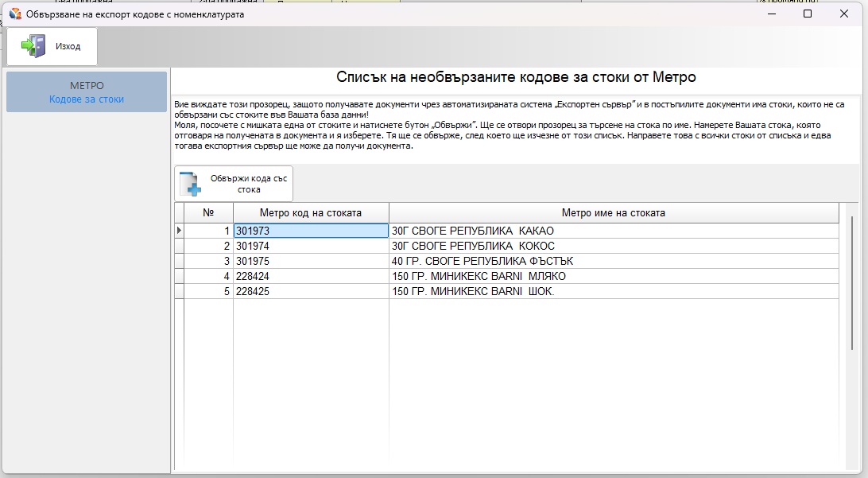The width and height of the screenshot is (868, 478).
Task: Click the № column header
Action: tap(208, 213)
